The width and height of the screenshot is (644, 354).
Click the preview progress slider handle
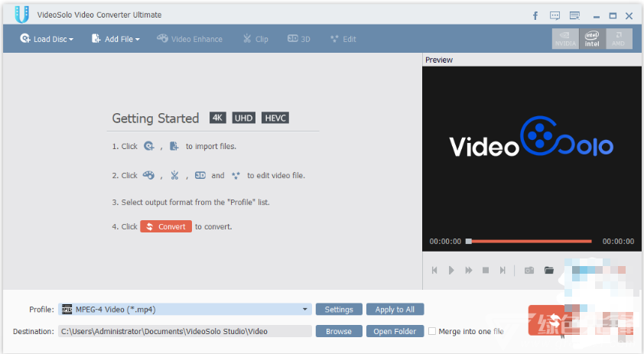pyautogui.click(x=469, y=241)
